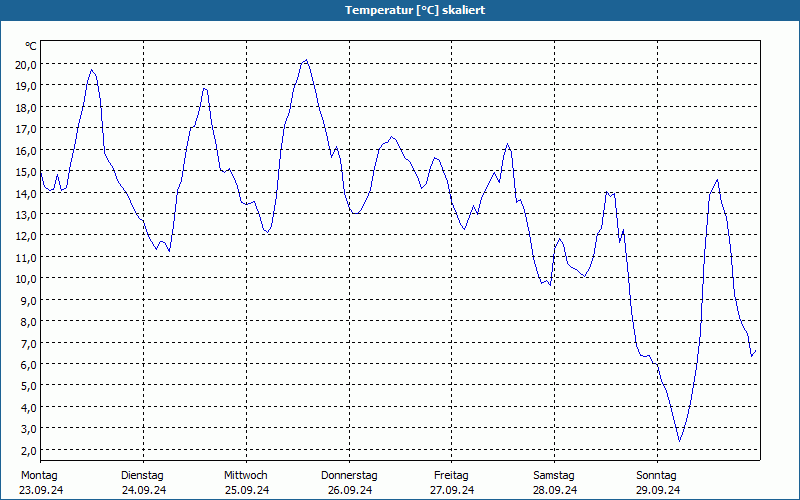Click the '6,0' y-axis value
The width and height of the screenshot is (800, 500).
28,364
